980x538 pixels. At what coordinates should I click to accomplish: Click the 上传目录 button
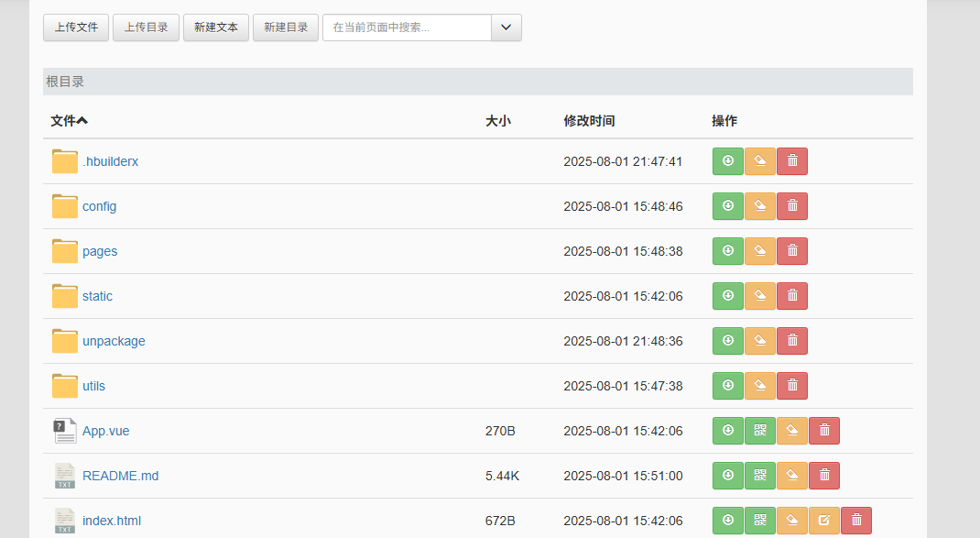pyautogui.click(x=147, y=27)
